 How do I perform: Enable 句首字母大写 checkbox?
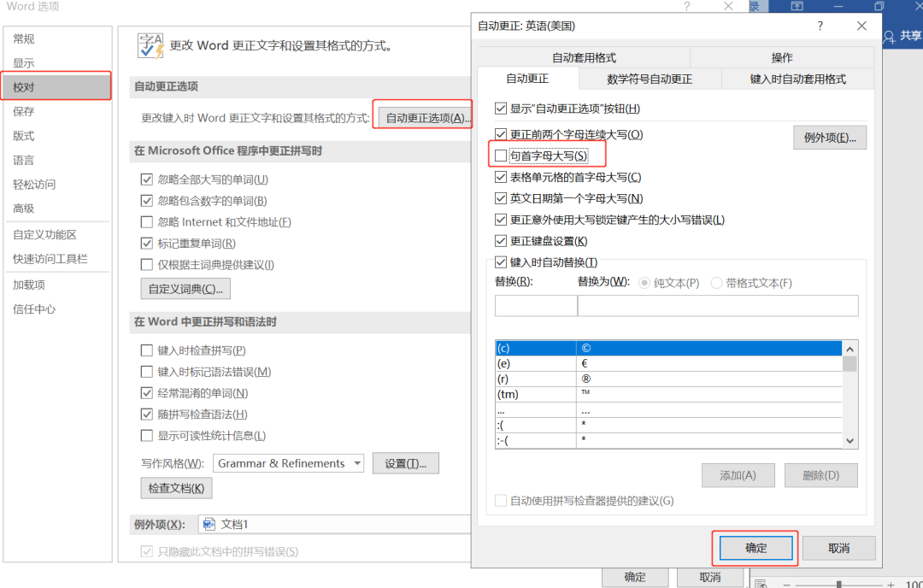point(501,156)
